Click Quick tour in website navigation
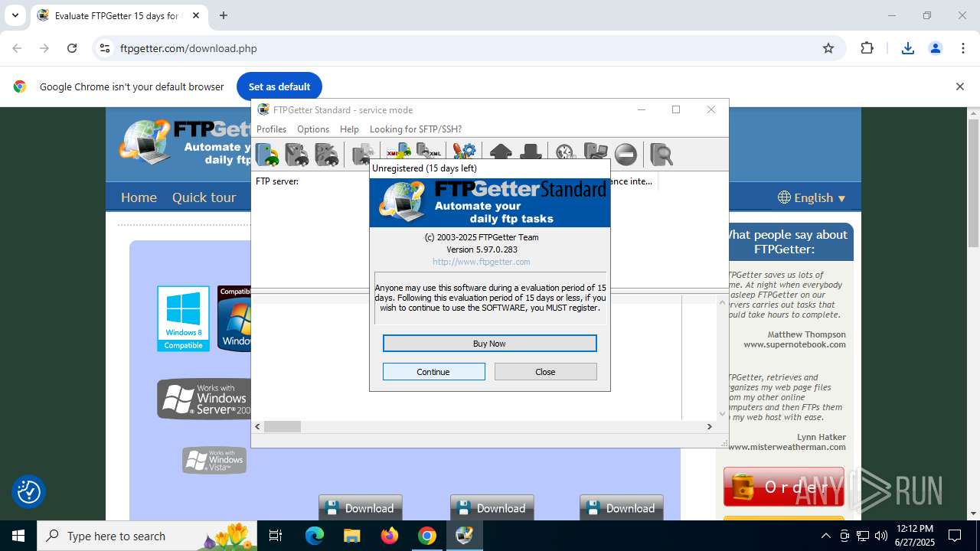Viewport: 980px width, 551px height. (204, 197)
